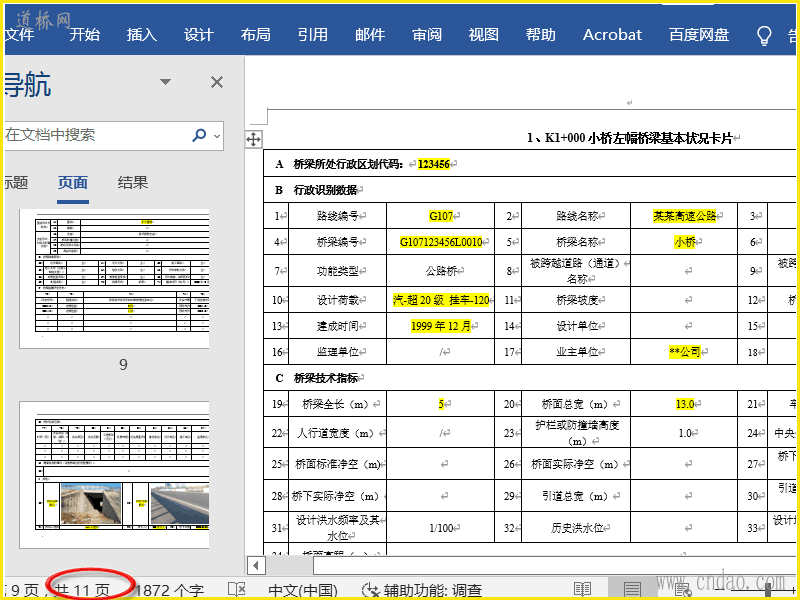Viewport: 800px width, 600px height.
Task: Click the 某某高速公路 cell
Action: pos(684,216)
